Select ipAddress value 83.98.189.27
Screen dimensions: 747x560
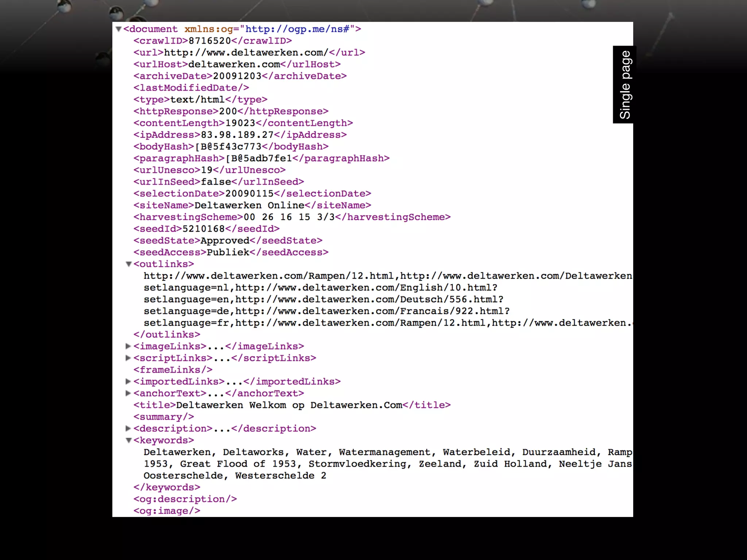click(237, 135)
